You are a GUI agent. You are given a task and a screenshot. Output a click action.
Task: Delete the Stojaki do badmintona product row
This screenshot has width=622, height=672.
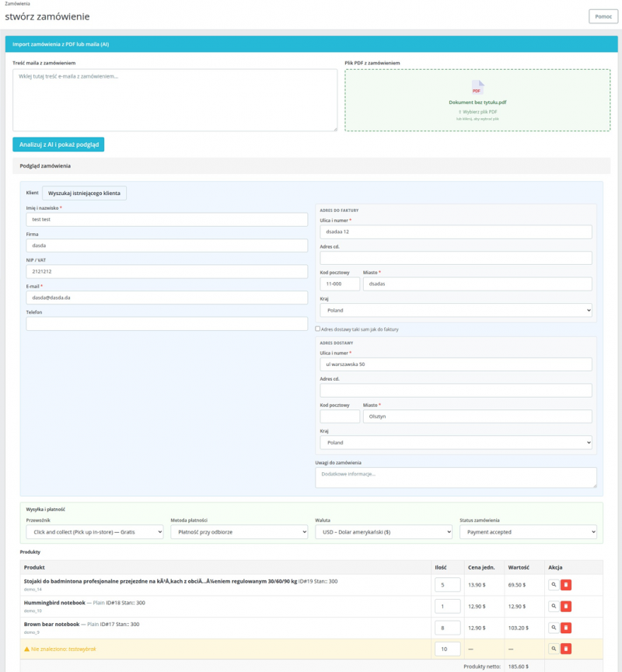[x=566, y=584]
